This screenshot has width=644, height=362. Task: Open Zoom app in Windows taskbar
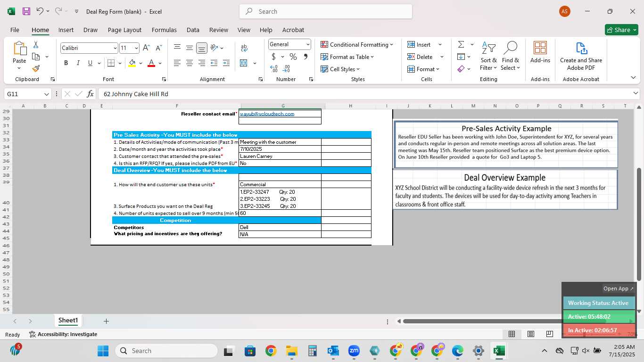[354, 351]
